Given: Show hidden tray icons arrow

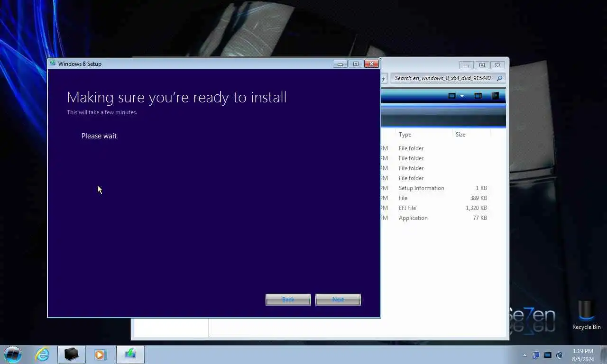Looking at the screenshot, I should (x=524, y=355).
